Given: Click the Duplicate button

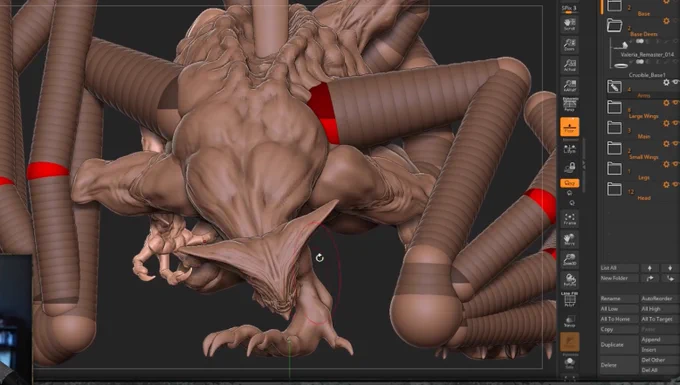Looking at the screenshot, I should 619,345.
